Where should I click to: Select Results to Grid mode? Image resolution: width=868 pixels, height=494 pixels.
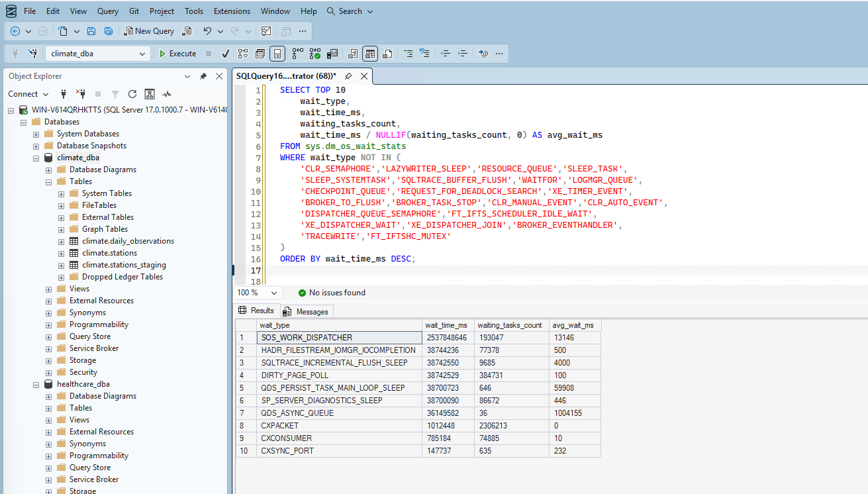click(370, 54)
